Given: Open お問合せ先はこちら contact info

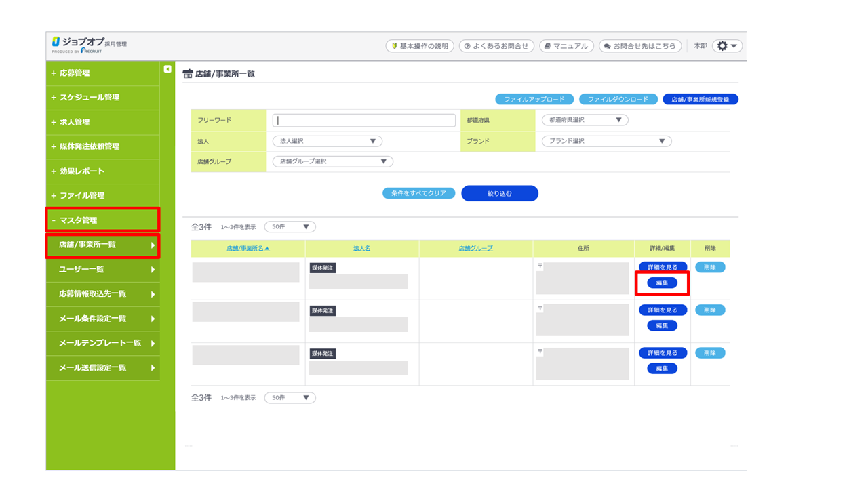Looking at the screenshot, I should [x=640, y=46].
